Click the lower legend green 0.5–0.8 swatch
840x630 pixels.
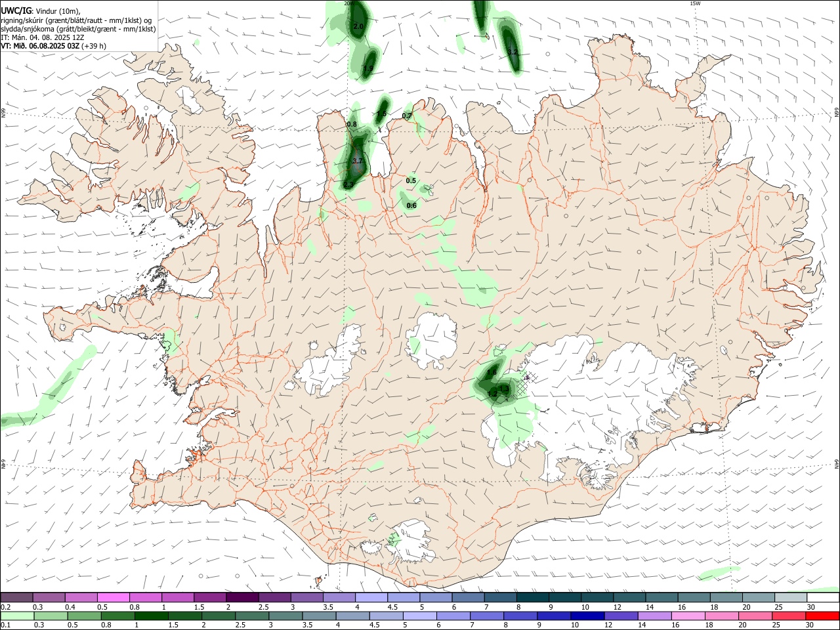tap(83, 616)
